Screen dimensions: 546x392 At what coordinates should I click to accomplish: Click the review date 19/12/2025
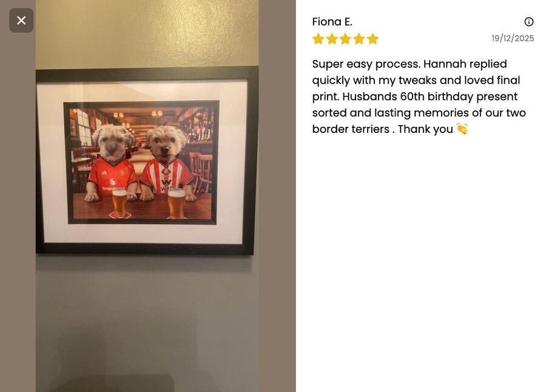pyautogui.click(x=513, y=38)
